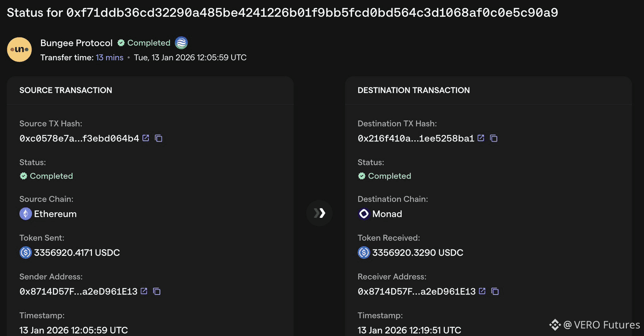Click the VERO Futures diamond logo

pyautogui.click(x=554, y=325)
